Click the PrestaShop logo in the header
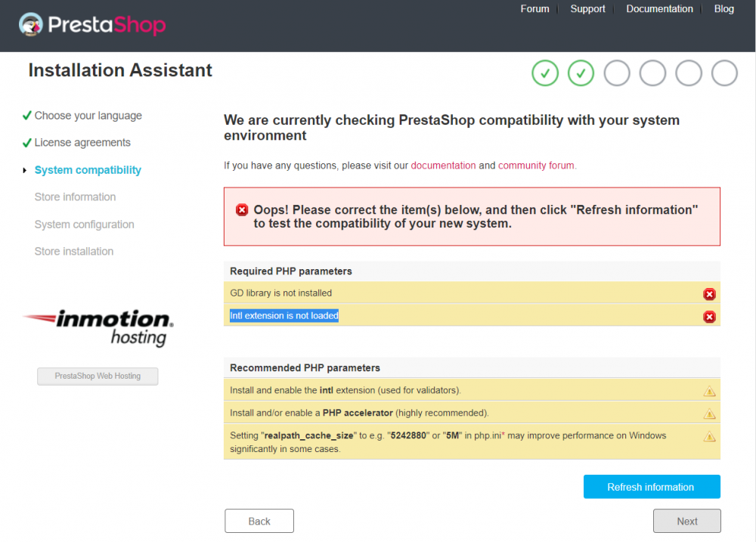 click(92, 25)
